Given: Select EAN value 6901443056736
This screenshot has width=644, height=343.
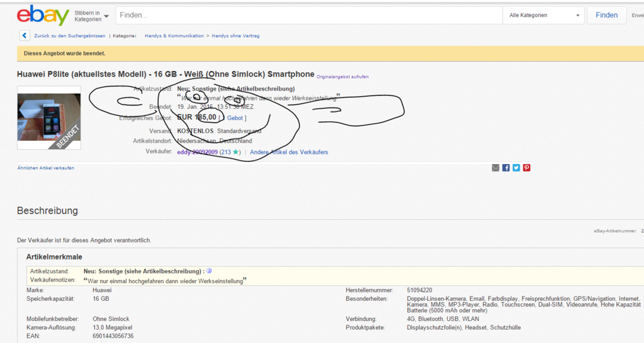Looking at the screenshot, I should tap(113, 336).
